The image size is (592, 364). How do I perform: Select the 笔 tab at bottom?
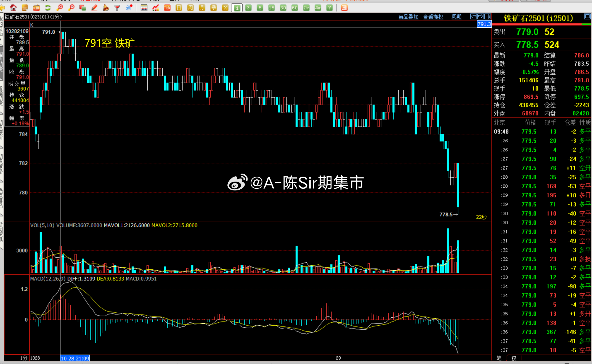(x=499, y=358)
